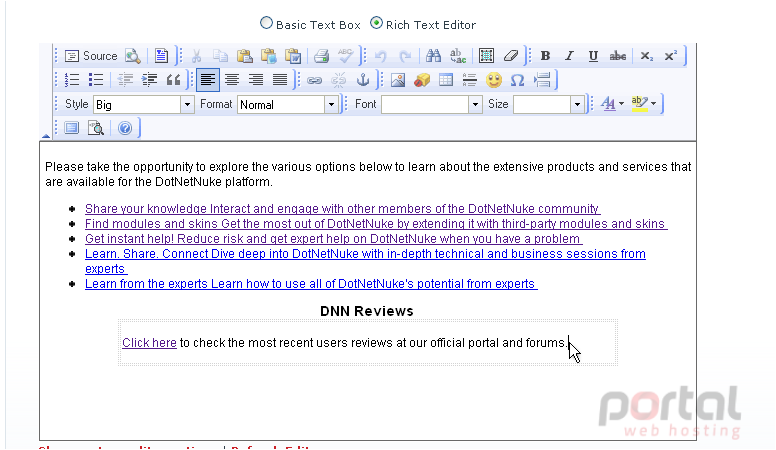
Task: Open Find with binoculars icon
Action: 434,56
